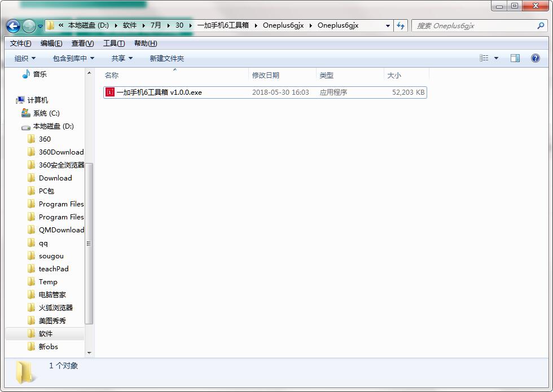This screenshot has height=392, width=553.
Task: Click the change view icon
Action: (484, 58)
